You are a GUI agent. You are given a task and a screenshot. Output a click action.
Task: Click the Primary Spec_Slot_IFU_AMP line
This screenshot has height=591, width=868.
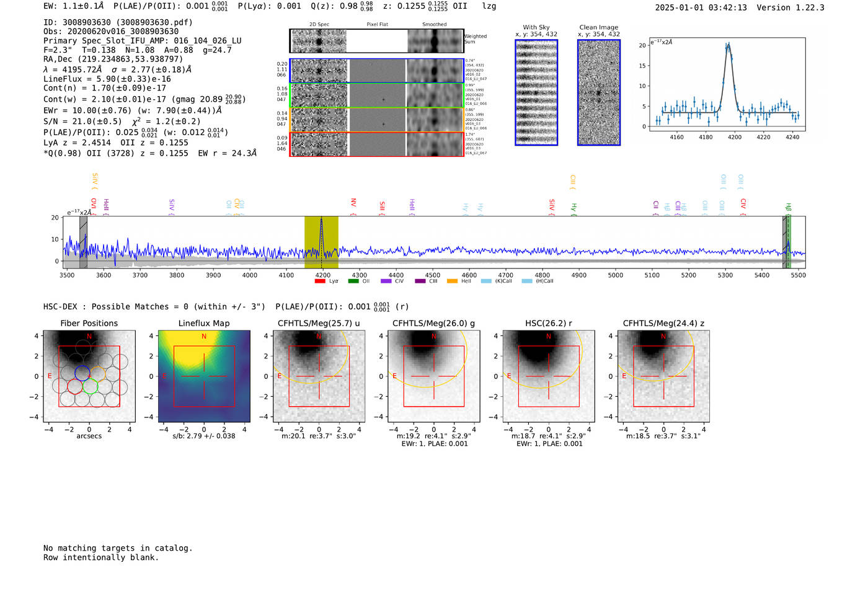pyautogui.click(x=143, y=41)
